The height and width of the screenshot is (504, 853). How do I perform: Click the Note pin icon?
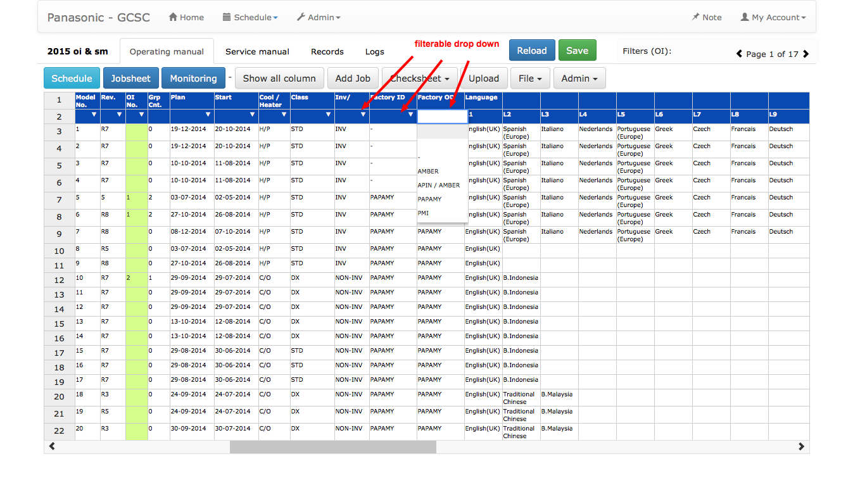coord(696,18)
